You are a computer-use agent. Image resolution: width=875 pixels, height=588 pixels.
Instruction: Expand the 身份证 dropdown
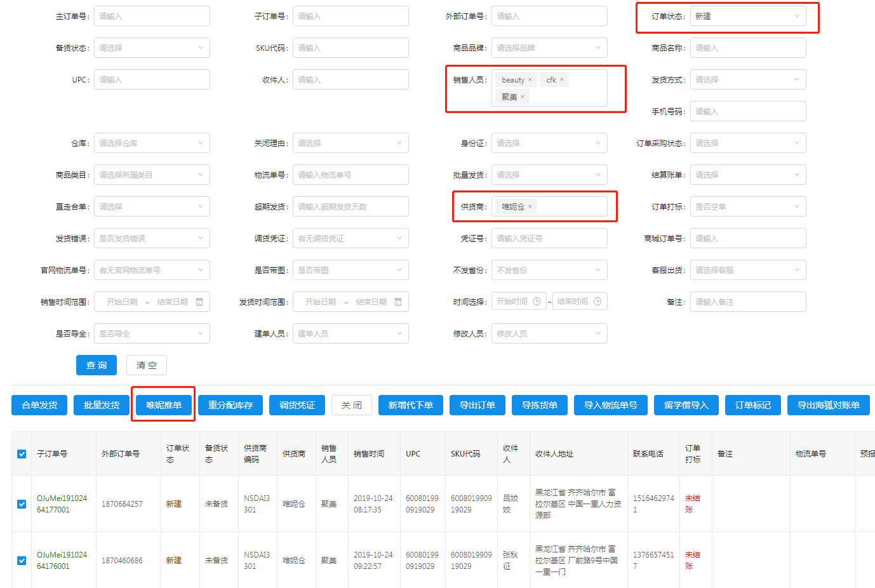[549, 143]
